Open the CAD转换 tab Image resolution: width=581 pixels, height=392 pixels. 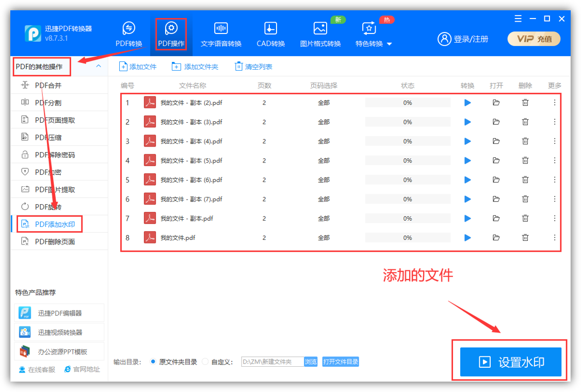point(270,34)
